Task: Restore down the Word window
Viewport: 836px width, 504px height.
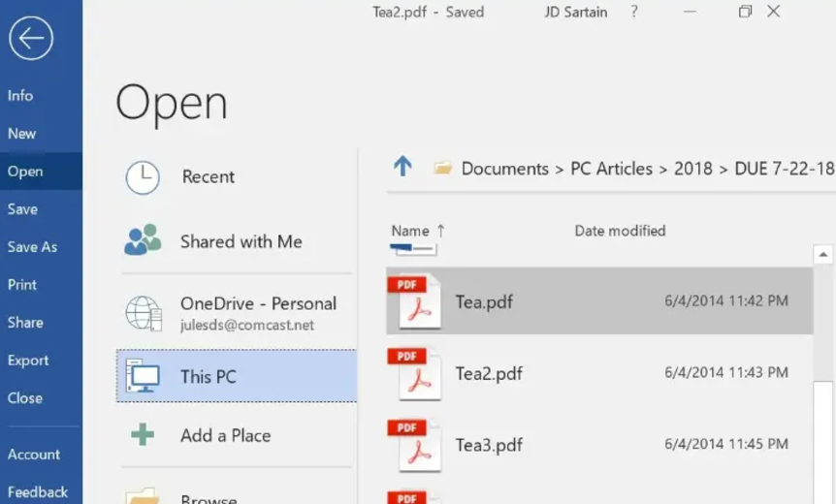Action: [x=745, y=12]
